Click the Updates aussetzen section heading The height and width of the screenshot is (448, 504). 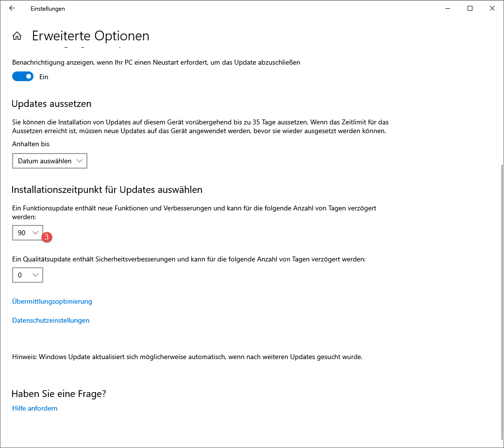(x=51, y=103)
